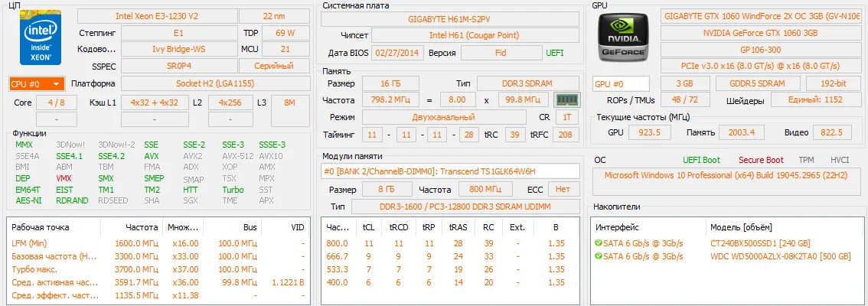Select the 400.0 memory timing row

click(450, 283)
